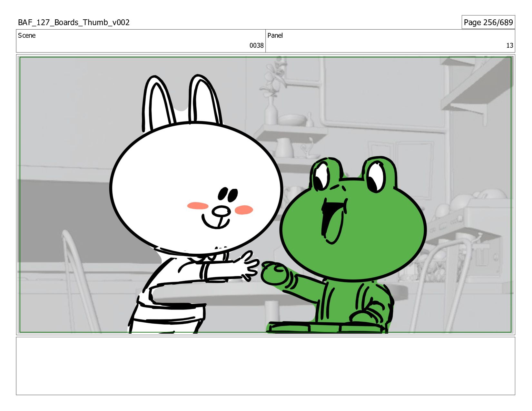The image size is (532, 411).
Task: Click the file title BAF_127_Boards_Thumb_v002
Action: pyautogui.click(x=74, y=22)
